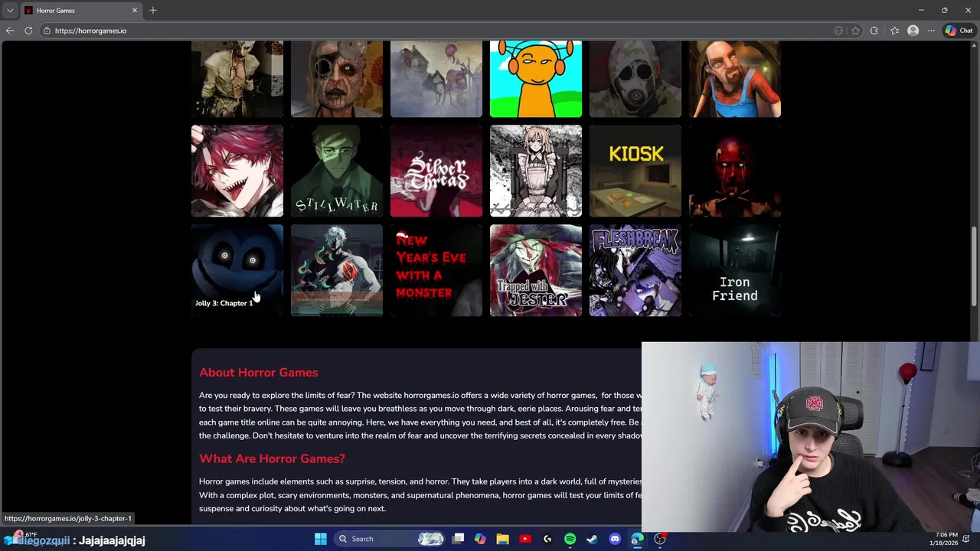Viewport: 980px width, 551px height.
Task: Open Logitech G HUB in taskbar
Action: [547, 539]
